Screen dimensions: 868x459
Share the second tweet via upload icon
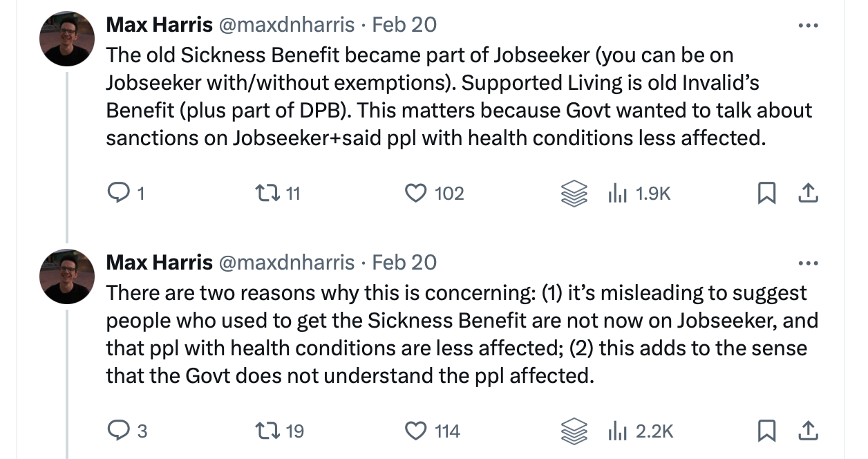click(807, 432)
